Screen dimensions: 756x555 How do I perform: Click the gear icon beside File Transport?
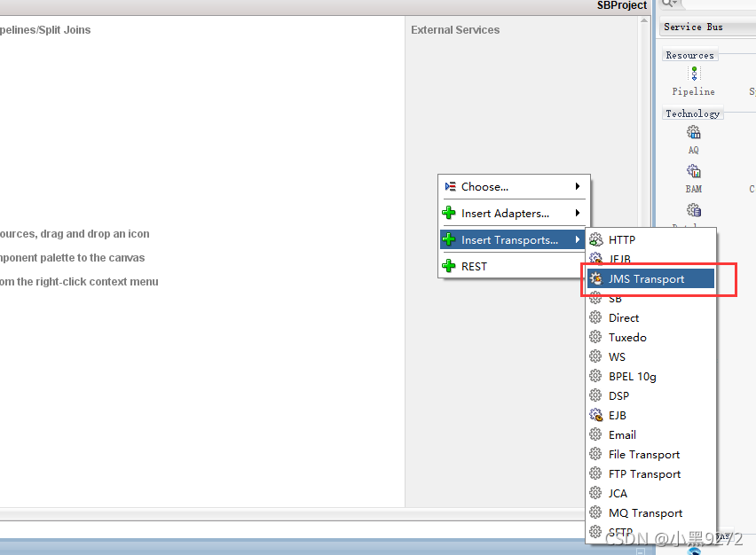[595, 454]
